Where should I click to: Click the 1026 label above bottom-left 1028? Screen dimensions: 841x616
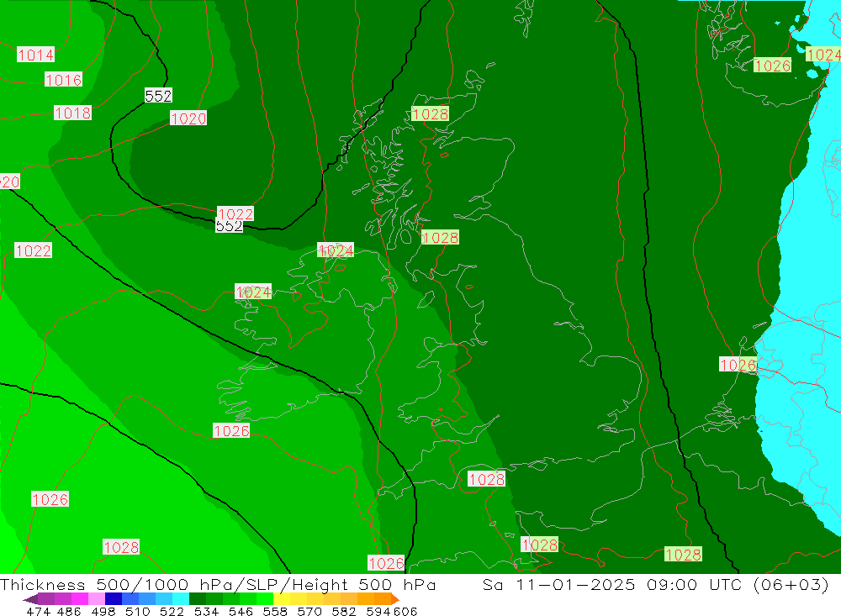click(50, 499)
